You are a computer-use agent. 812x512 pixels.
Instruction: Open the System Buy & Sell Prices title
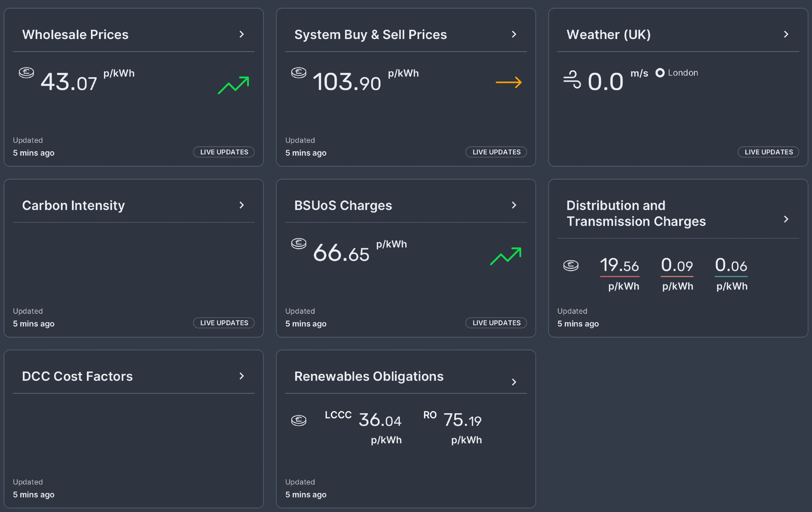pos(370,35)
